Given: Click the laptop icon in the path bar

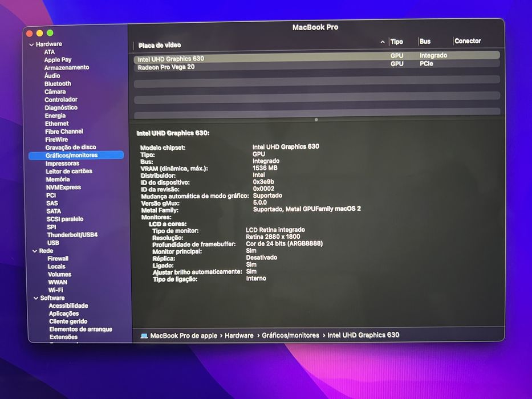Looking at the screenshot, I should pyautogui.click(x=144, y=336).
